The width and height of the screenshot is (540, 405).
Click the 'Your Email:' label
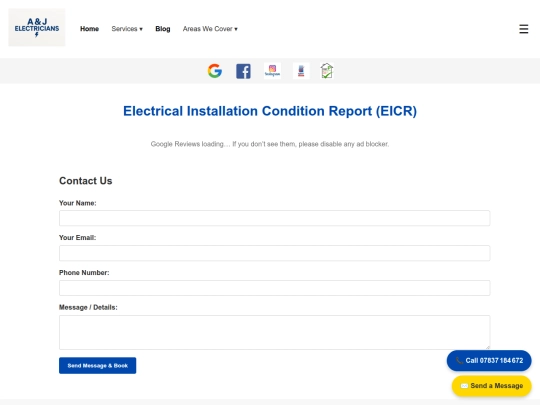tap(77, 238)
